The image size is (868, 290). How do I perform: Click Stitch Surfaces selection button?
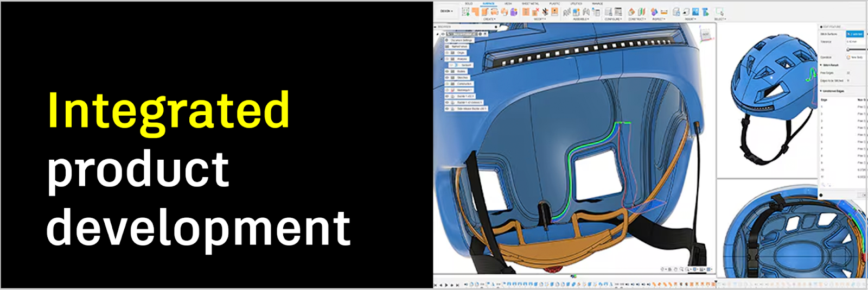(x=855, y=34)
